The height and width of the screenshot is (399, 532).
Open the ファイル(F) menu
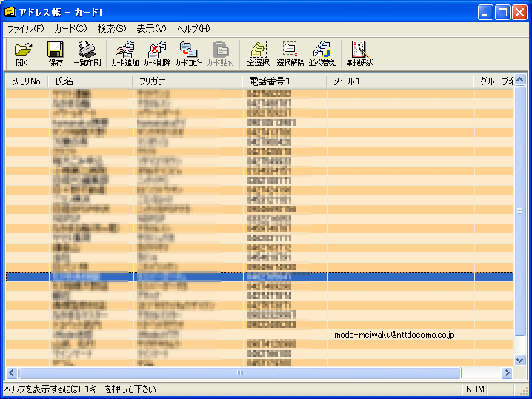click(25, 28)
